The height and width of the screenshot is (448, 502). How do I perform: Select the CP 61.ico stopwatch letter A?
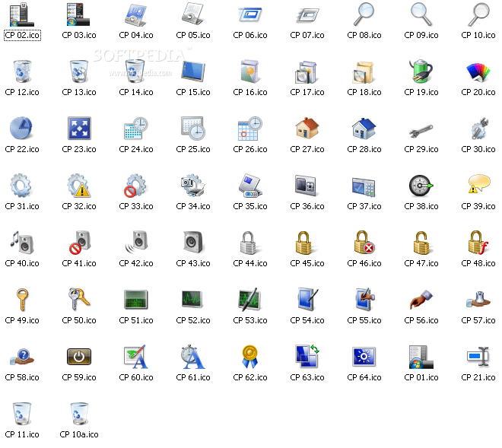tap(192, 357)
